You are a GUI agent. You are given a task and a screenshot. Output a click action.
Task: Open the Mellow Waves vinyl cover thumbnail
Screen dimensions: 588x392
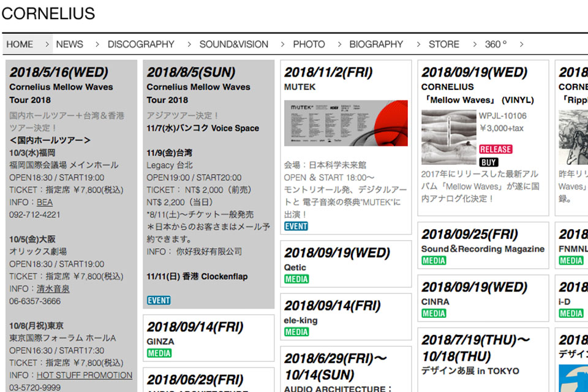(x=449, y=137)
